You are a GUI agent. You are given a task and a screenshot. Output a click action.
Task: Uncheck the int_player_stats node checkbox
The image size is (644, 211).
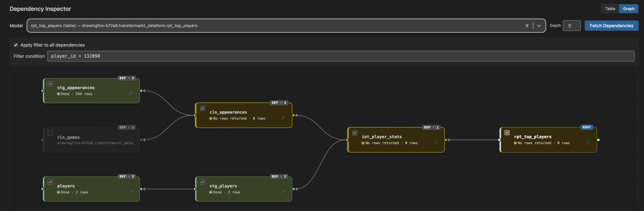point(355,133)
